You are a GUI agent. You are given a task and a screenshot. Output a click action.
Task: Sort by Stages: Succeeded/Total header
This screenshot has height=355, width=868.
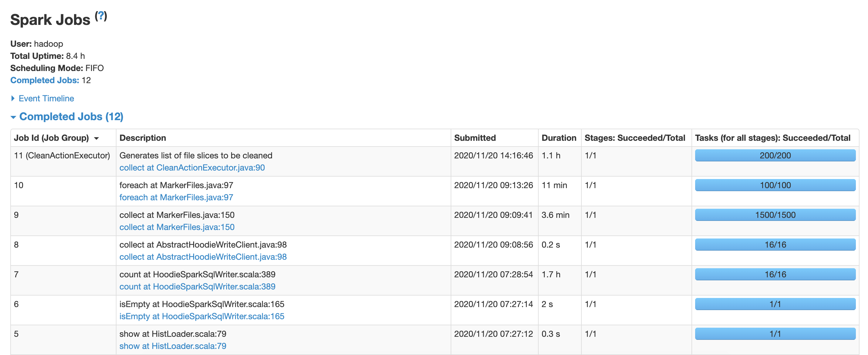[634, 138]
